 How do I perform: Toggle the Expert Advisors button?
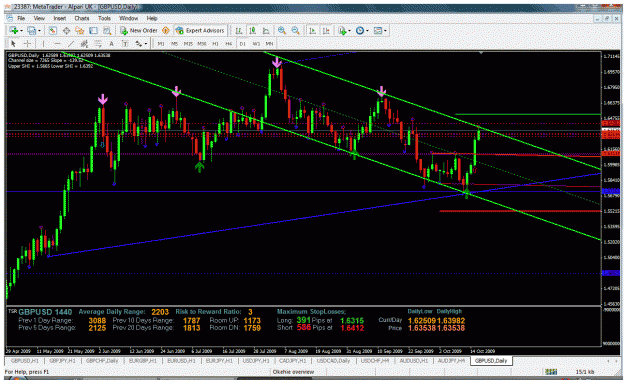coord(200,31)
